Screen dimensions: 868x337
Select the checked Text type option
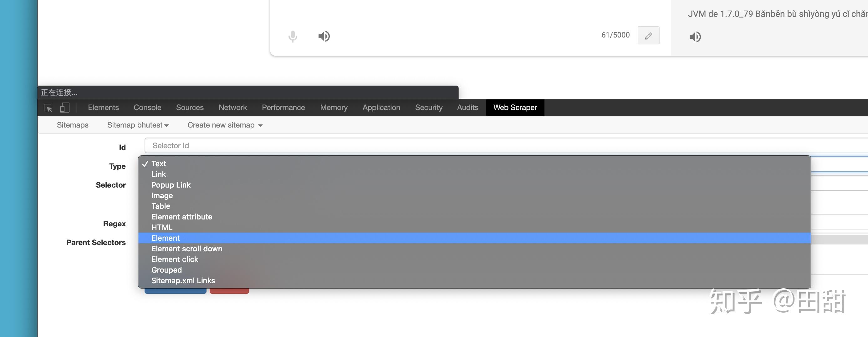coord(158,163)
